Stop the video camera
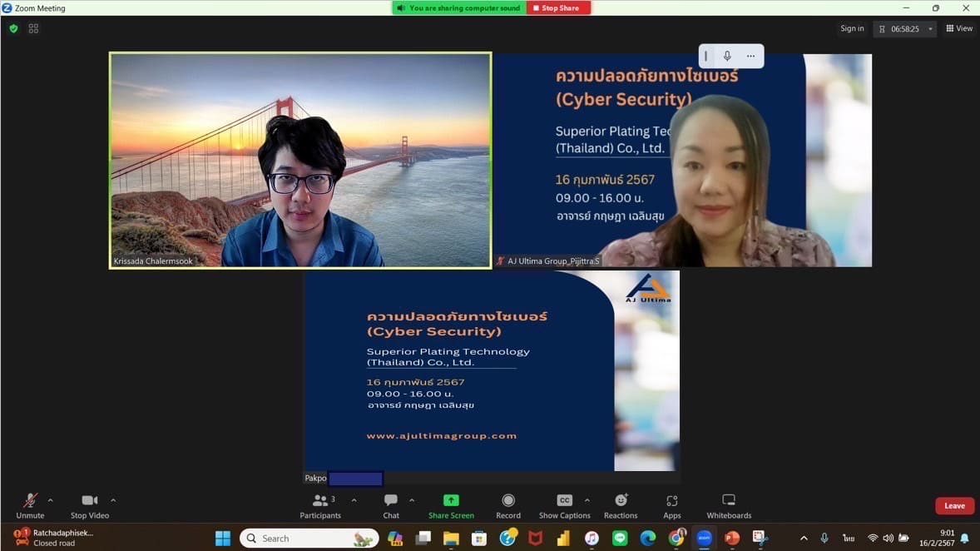 [x=89, y=506]
